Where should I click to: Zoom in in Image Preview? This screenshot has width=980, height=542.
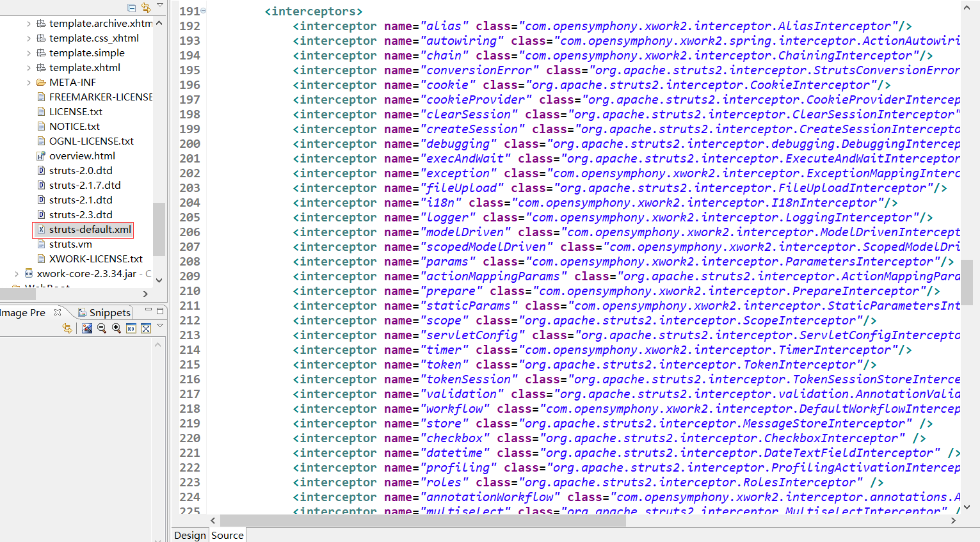(116, 328)
